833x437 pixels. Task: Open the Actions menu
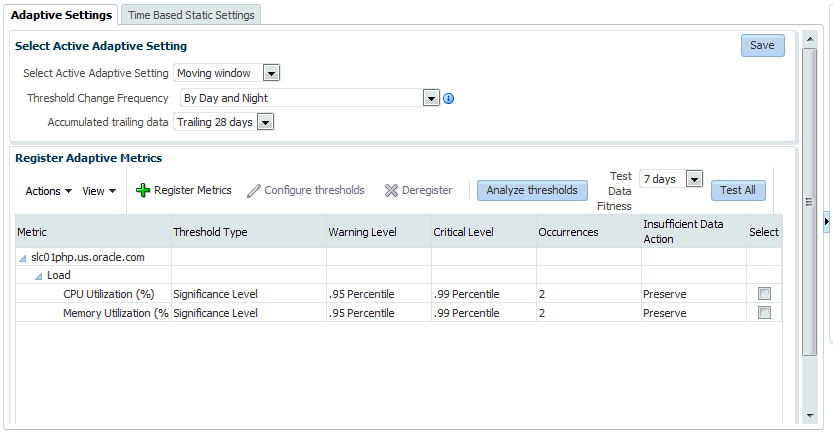(x=48, y=191)
